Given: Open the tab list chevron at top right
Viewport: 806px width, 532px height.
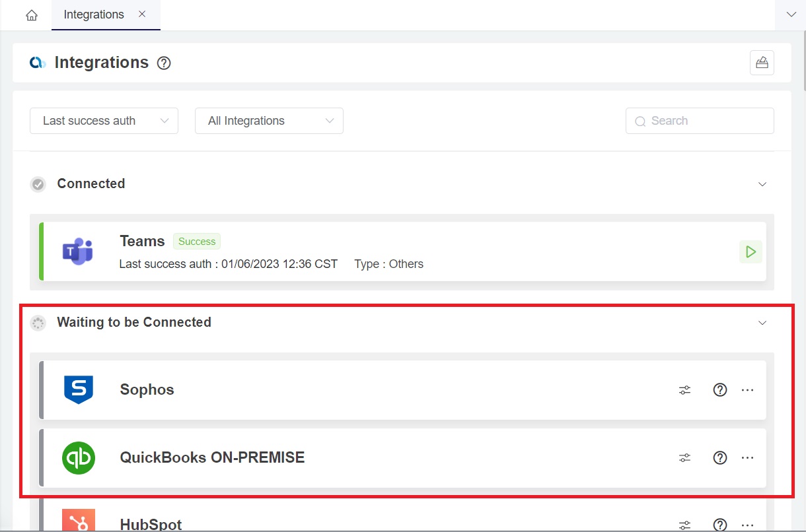Looking at the screenshot, I should 790,15.
